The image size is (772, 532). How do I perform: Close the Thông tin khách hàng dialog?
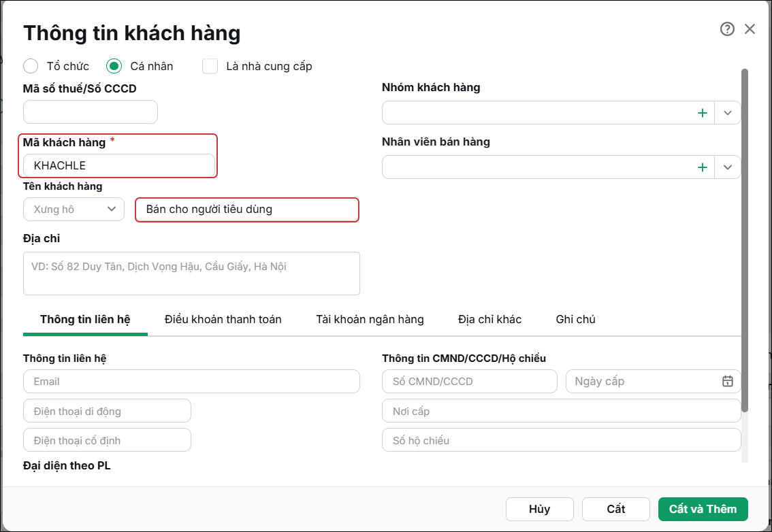750,29
